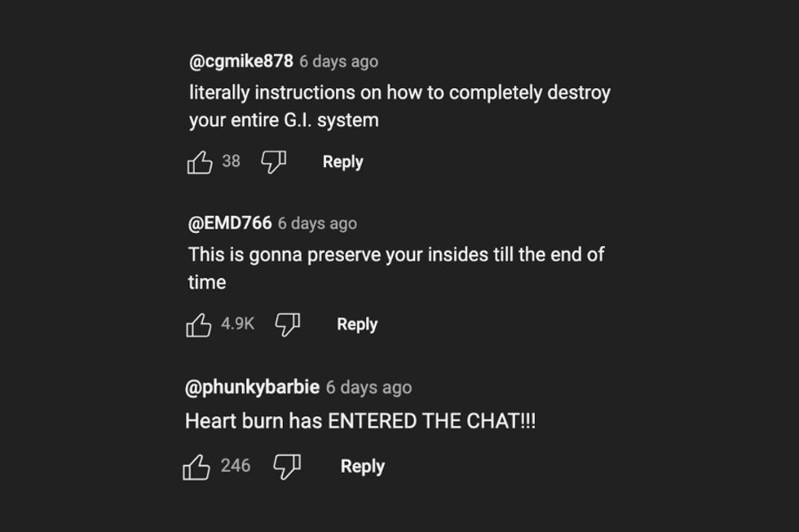Dislike the comment by @EMD766
Image resolution: width=799 pixels, height=532 pixels.
287,325
